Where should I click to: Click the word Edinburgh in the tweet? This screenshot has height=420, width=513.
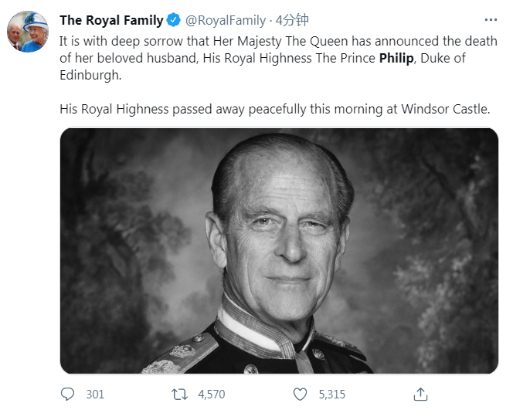(x=90, y=75)
